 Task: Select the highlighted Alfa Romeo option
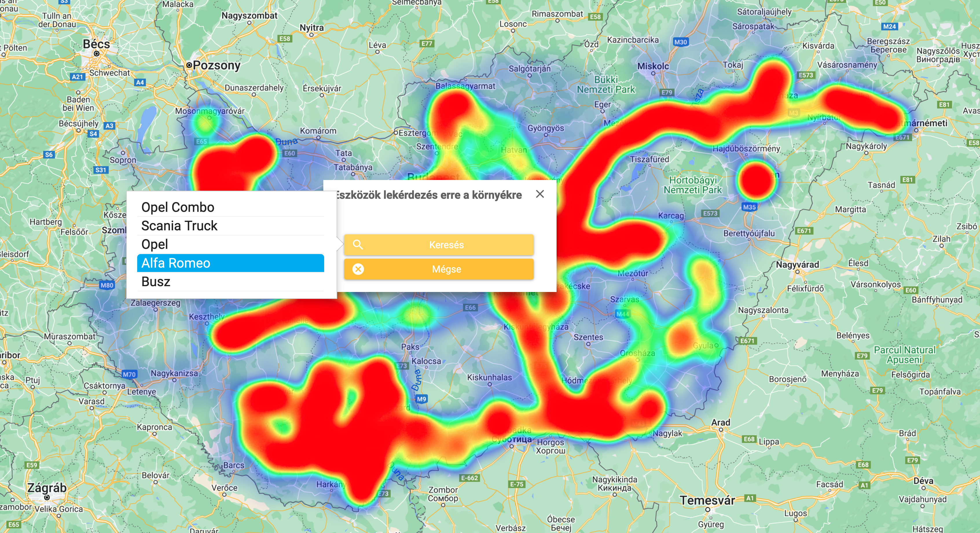[231, 263]
